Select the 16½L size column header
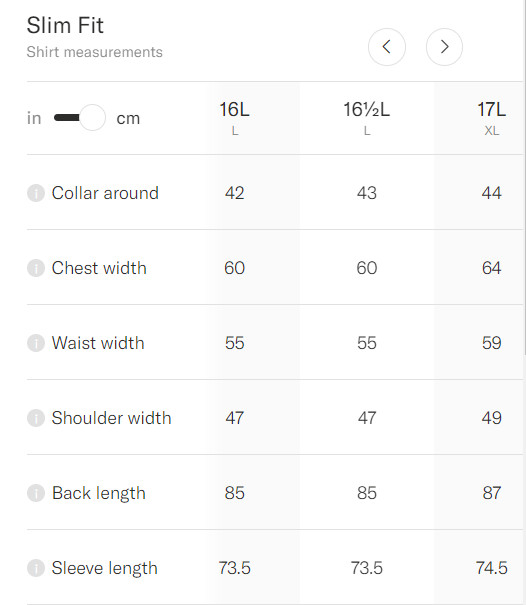The image size is (526, 605). pyautogui.click(x=367, y=118)
